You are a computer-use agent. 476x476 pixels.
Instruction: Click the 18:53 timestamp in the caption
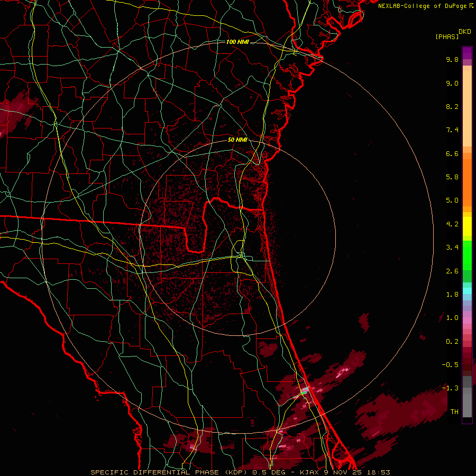point(378,472)
